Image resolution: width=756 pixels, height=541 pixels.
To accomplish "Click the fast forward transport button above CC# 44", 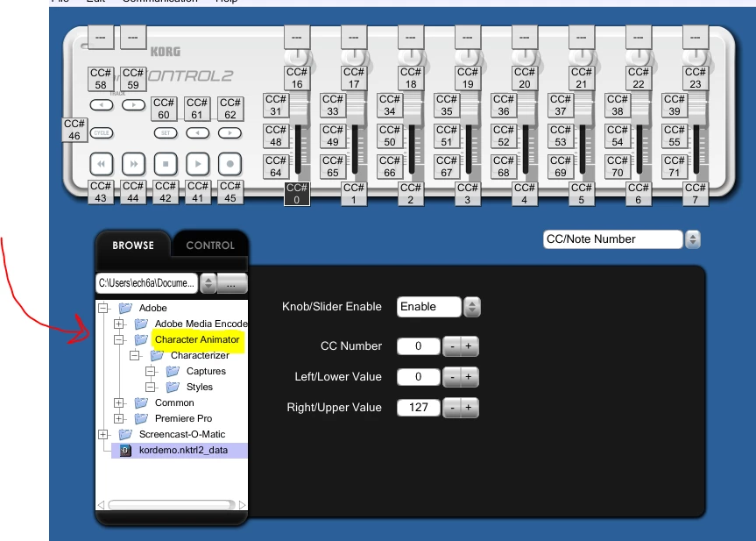I will tap(133, 164).
